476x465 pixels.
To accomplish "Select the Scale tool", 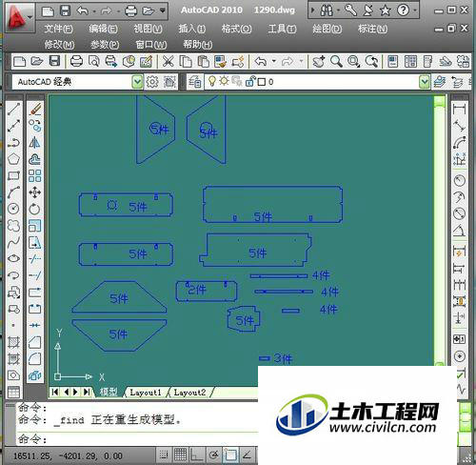I will pyautogui.click(x=35, y=226).
